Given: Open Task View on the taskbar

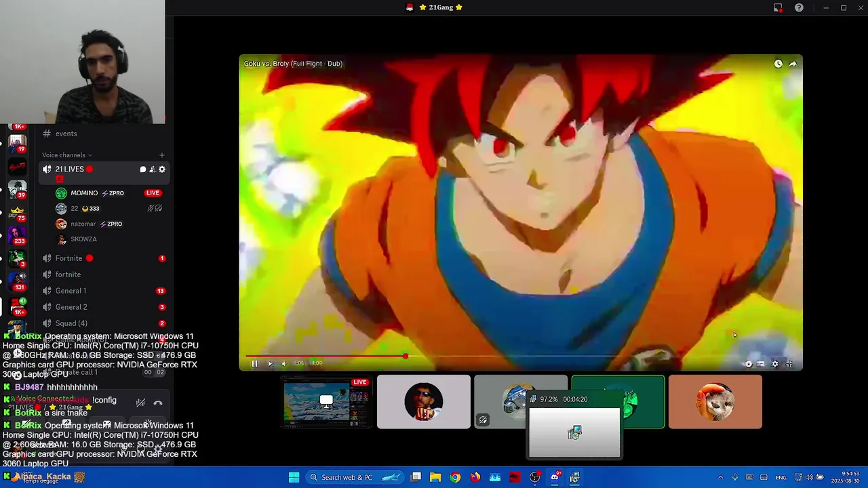Looking at the screenshot, I should 416,477.
